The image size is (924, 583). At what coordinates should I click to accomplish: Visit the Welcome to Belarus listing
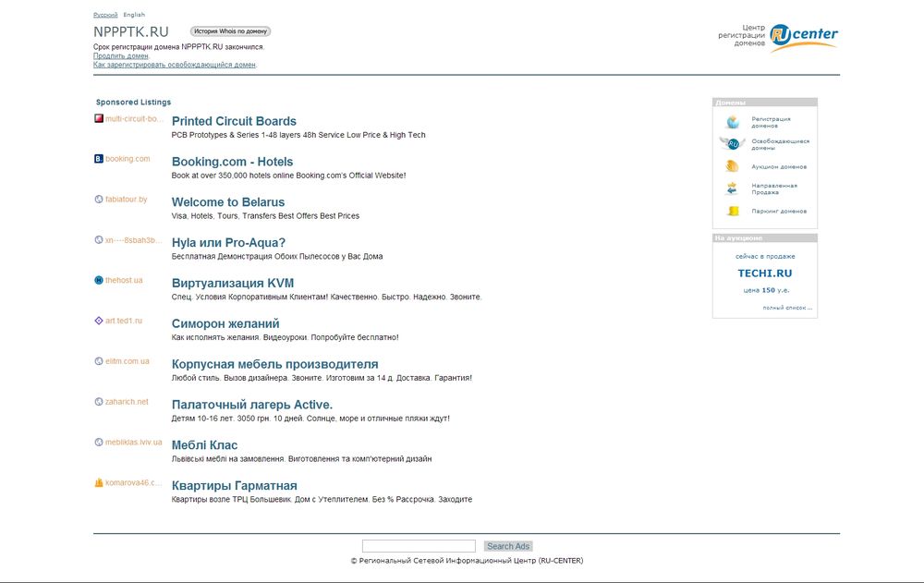(228, 202)
